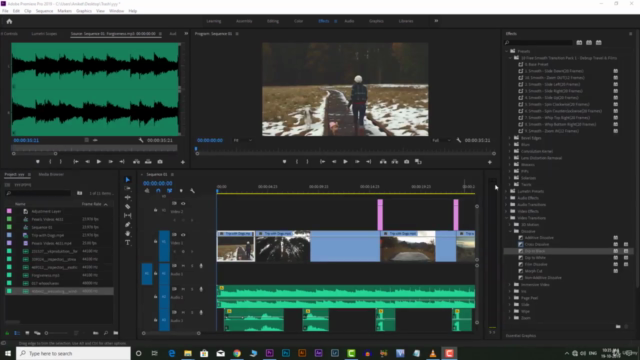Toggle Snap in timeline (magnet icon)
Viewport: 640px width, 360px height.
[x=158, y=191]
